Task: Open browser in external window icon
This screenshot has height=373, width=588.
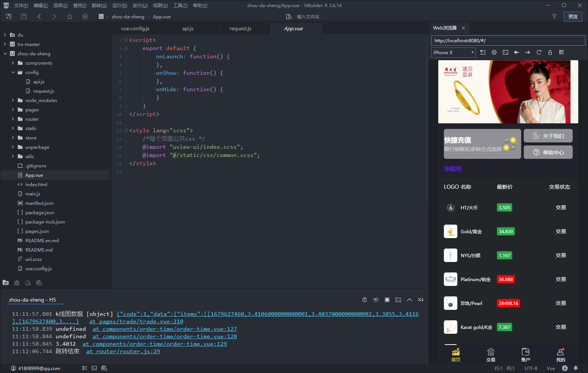Action: (483, 52)
